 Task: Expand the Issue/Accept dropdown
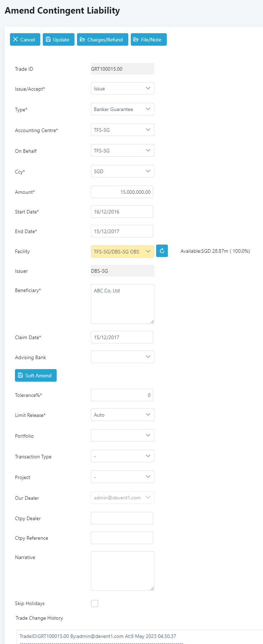coord(122,89)
